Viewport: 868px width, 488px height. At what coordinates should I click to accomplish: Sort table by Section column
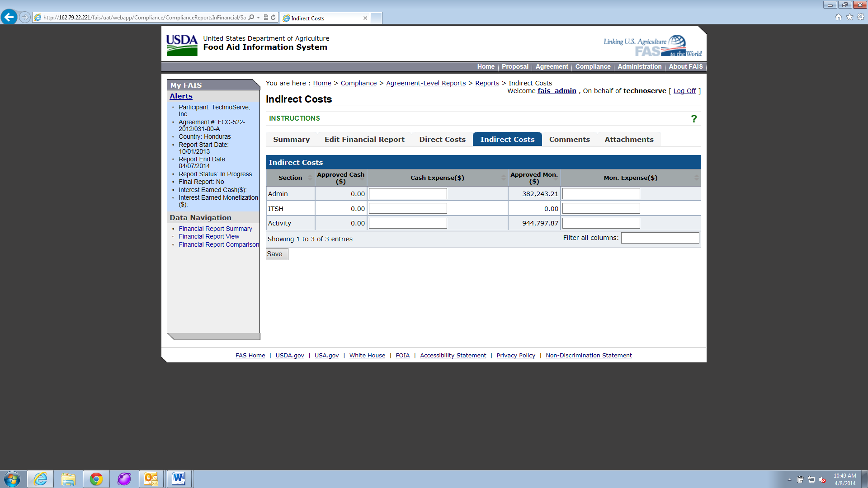coord(290,178)
